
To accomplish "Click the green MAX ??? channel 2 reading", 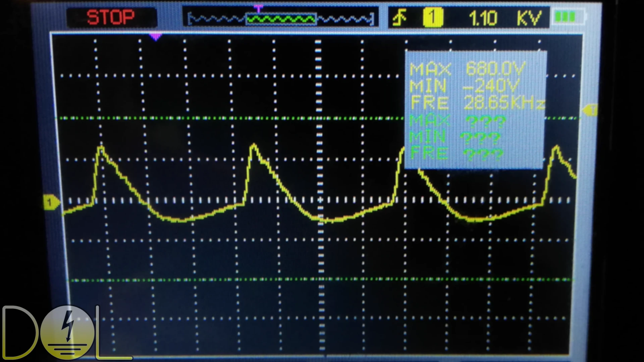I will pos(458,121).
